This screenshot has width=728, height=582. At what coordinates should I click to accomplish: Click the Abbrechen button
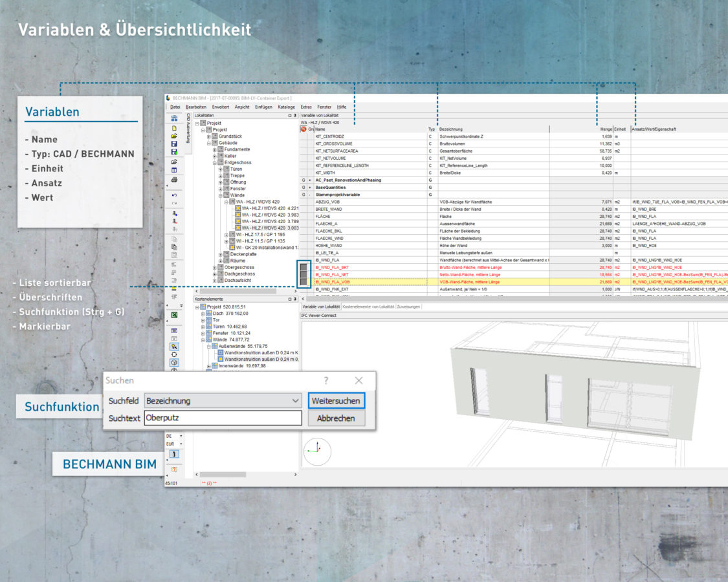coord(336,418)
